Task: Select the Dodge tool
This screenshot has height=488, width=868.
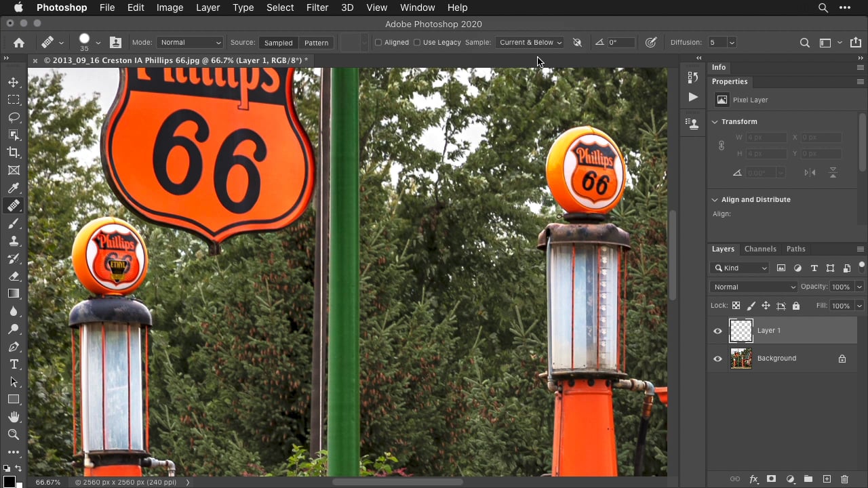Action: tap(14, 329)
